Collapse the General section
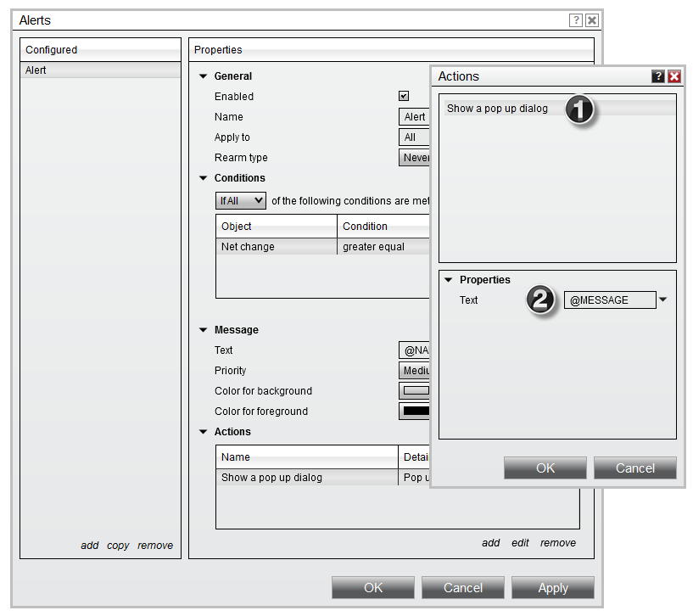 point(203,76)
